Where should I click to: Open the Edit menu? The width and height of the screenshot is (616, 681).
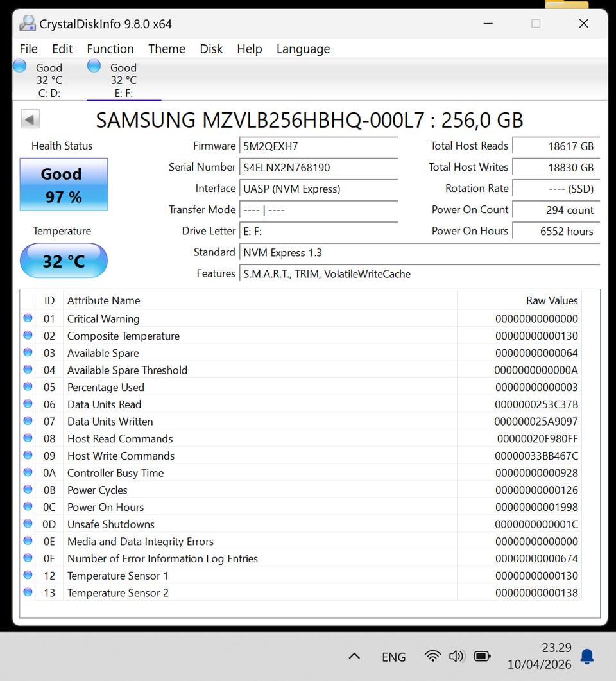[x=62, y=49]
